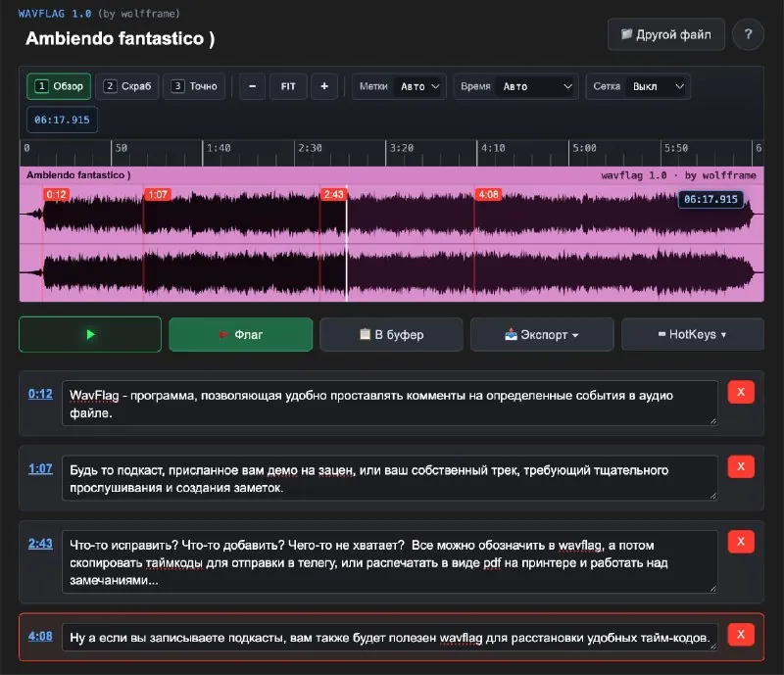Open the Сетка dropdown set to Выкл

pyautogui.click(x=657, y=86)
